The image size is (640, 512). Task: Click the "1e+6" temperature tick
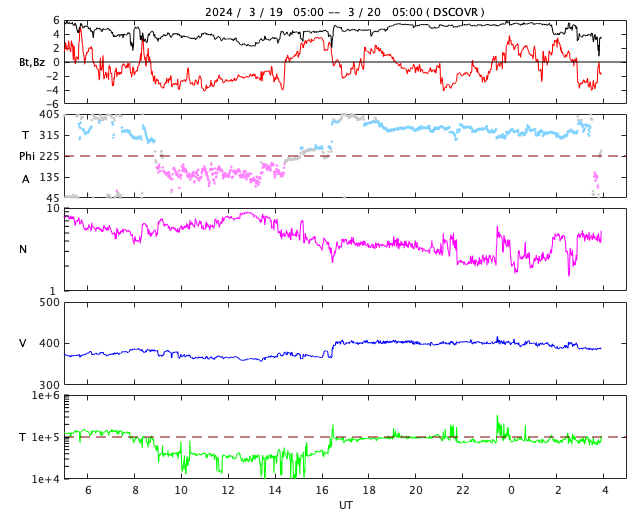46,395
